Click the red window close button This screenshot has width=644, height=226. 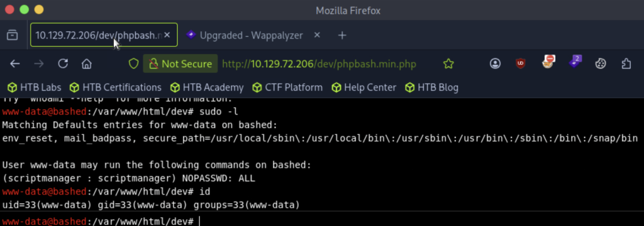click(x=10, y=9)
